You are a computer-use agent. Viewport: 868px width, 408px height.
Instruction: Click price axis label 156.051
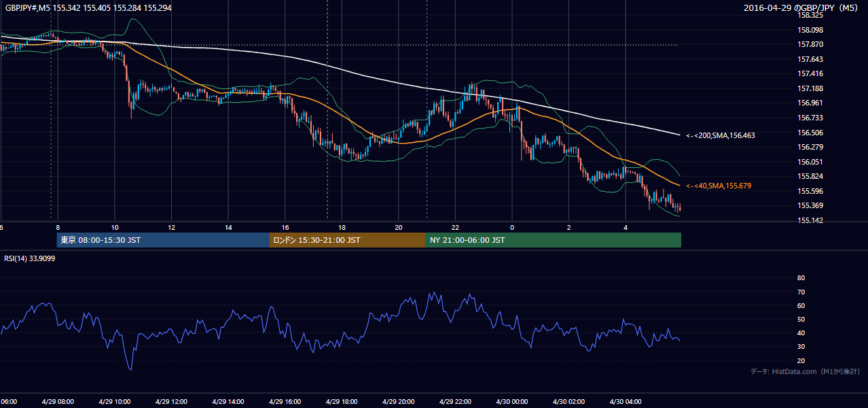811,162
